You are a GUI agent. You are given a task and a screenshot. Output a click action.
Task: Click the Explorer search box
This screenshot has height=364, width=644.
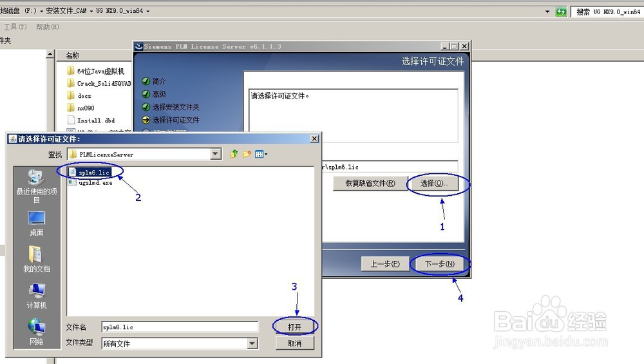pyautogui.click(x=607, y=12)
